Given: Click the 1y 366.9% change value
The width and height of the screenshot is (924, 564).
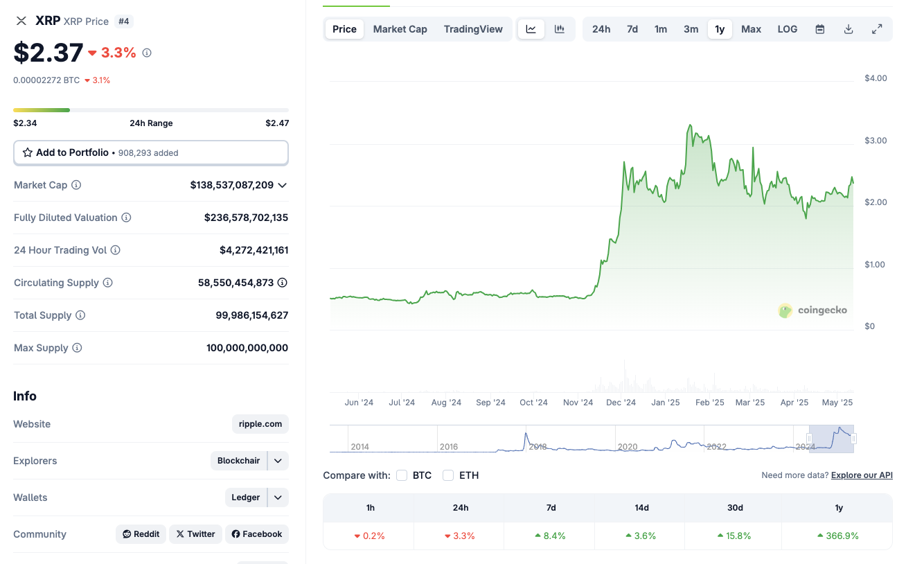Looking at the screenshot, I should point(838,536).
